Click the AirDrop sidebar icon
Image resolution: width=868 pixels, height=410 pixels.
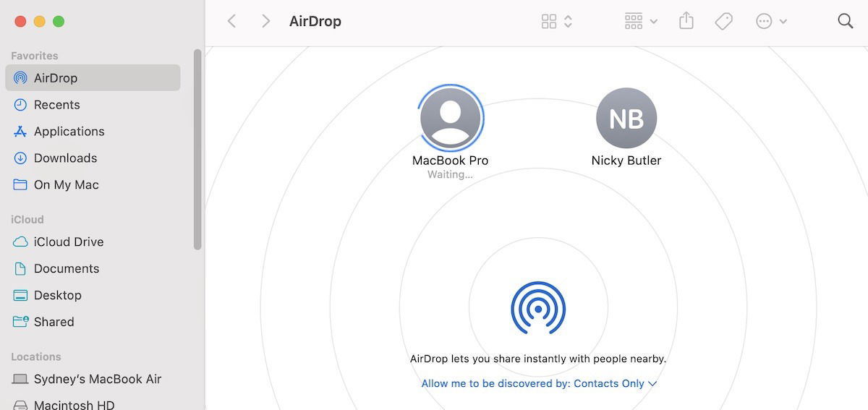20,78
